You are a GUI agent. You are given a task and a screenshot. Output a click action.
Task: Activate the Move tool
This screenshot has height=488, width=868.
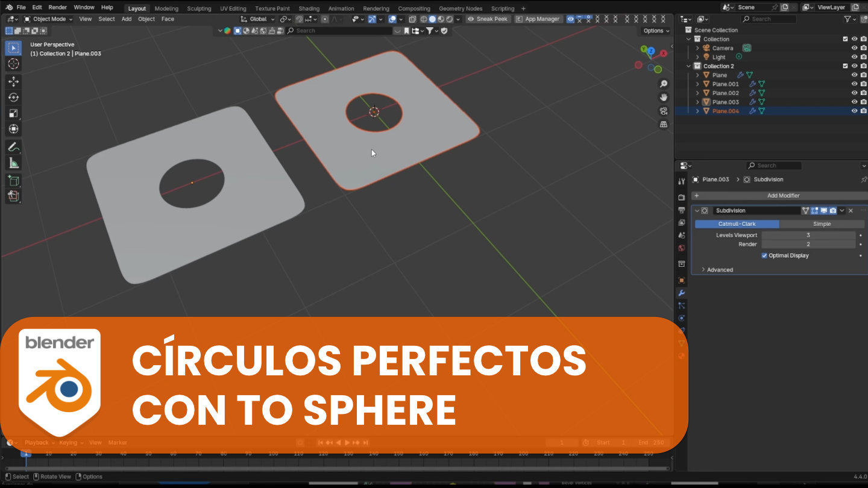[x=13, y=81]
